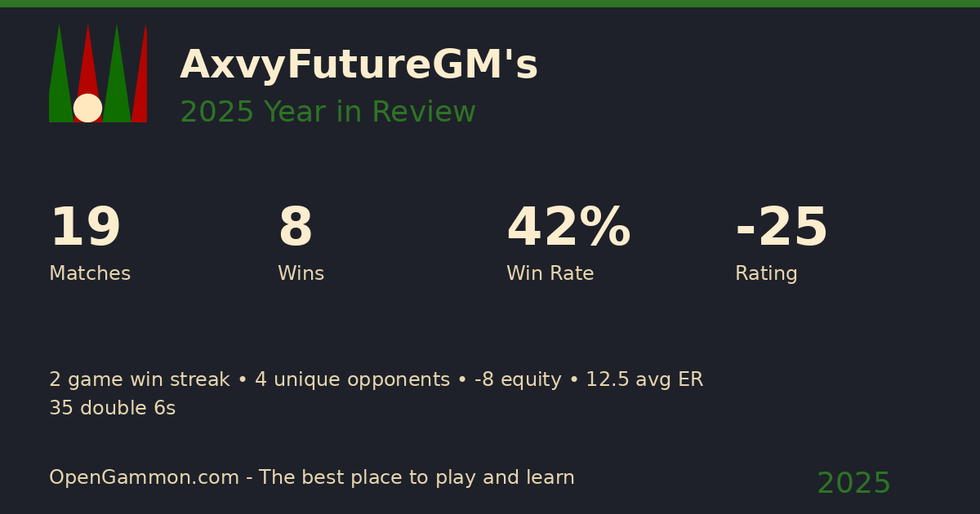
Task: Click the 12.5 avg ER stat
Action: (644, 380)
